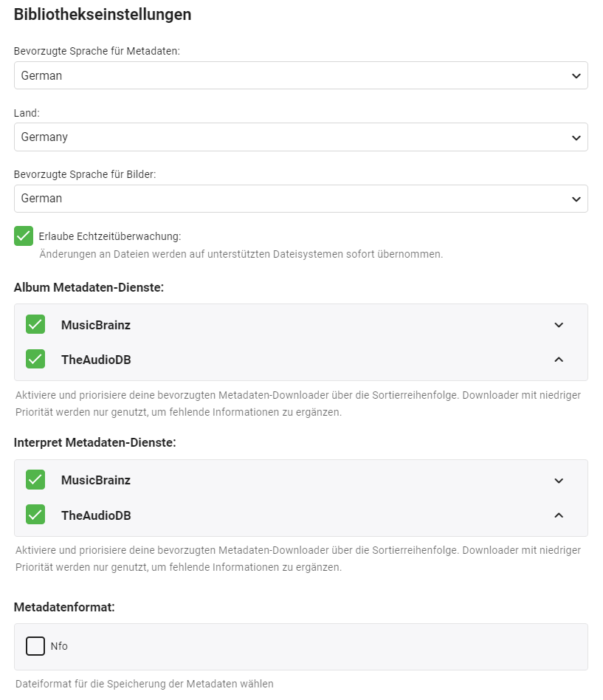Click the TheAudioDB label in album services
This screenshot has height=700, width=603.
point(96,360)
